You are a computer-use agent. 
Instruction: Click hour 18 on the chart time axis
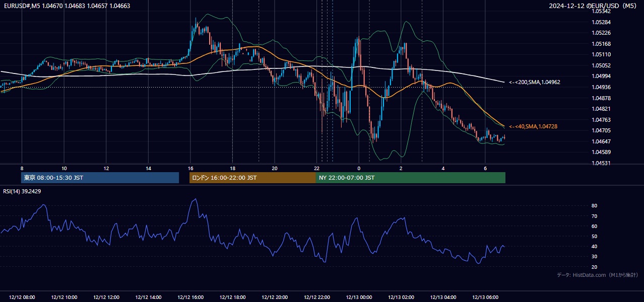pyautogui.click(x=232, y=168)
